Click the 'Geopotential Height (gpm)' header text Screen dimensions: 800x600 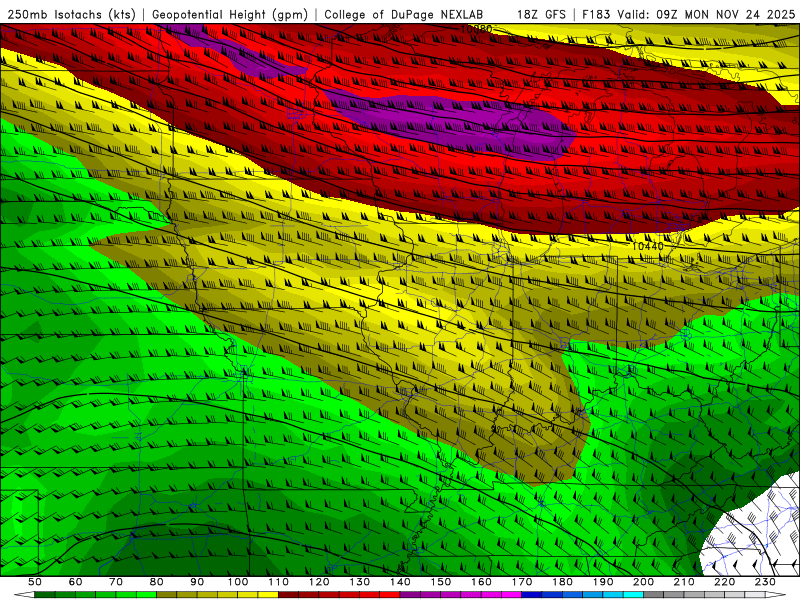coord(230,15)
